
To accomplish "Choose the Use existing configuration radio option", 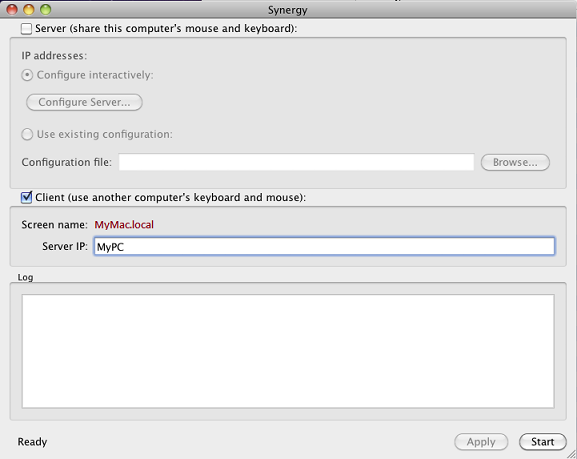I will tap(27, 134).
